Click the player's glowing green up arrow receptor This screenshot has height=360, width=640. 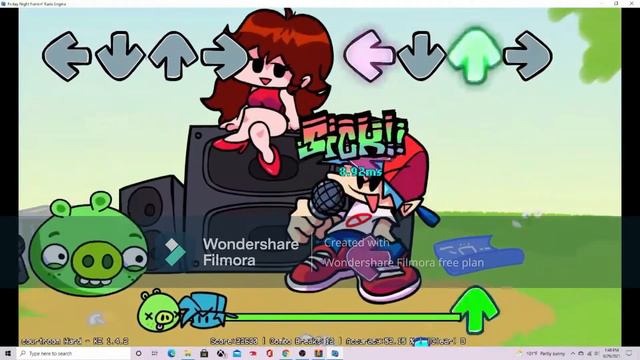click(x=474, y=55)
